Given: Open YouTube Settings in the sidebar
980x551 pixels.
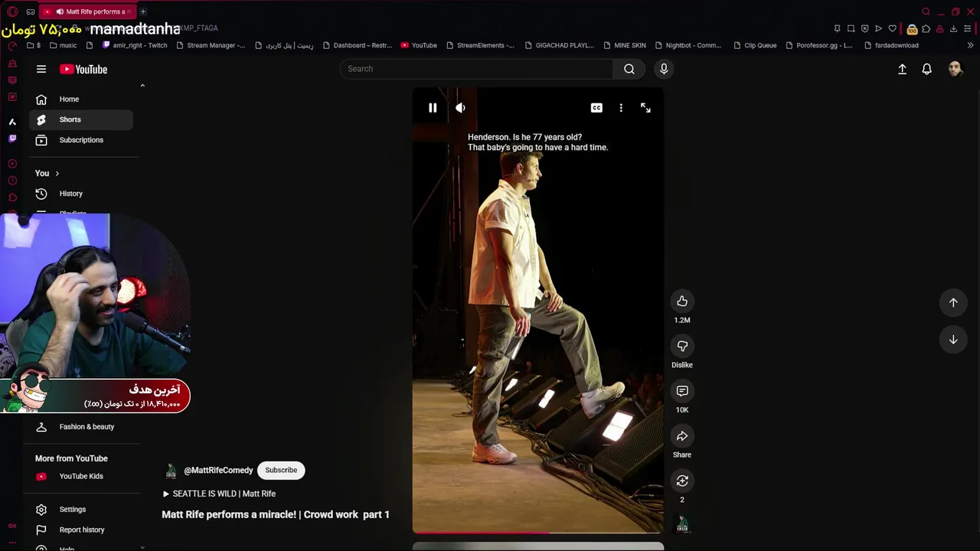Looking at the screenshot, I should pos(81,510).
